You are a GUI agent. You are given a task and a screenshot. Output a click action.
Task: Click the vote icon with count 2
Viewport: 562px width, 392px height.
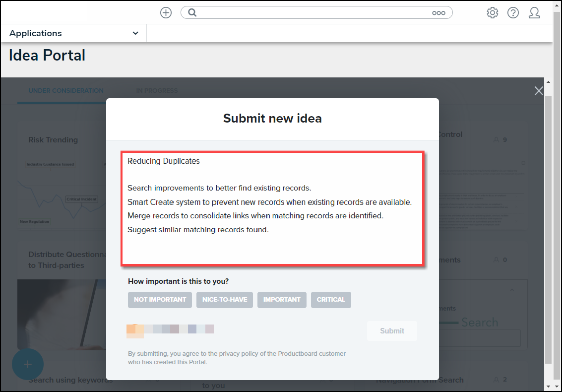pyautogui.click(x=497, y=380)
